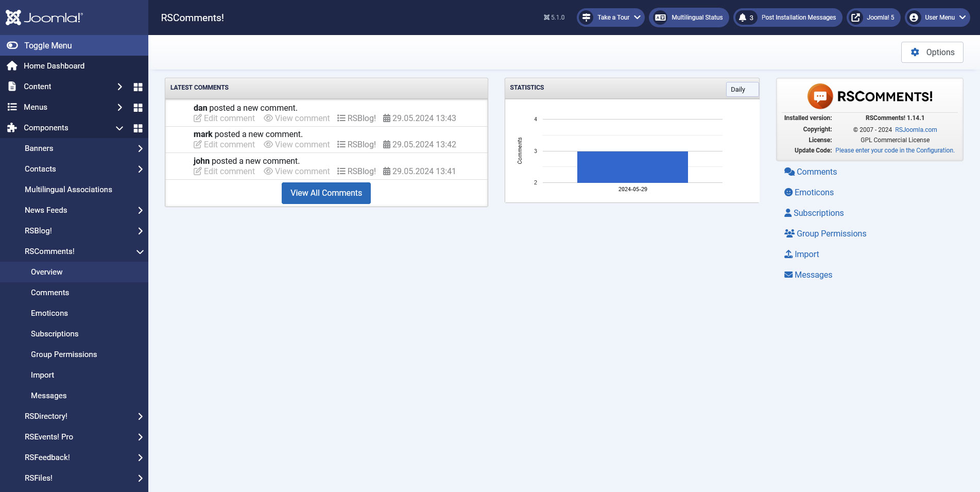Open the User Menu dropdown
The height and width of the screenshot is (492, 980).
[x=937, y=18]
